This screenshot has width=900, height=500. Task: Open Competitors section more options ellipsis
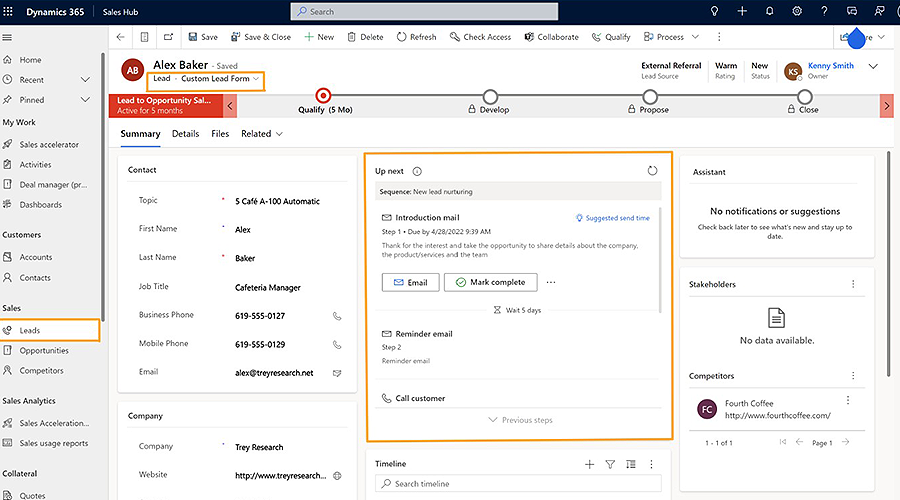click(853, 375)
